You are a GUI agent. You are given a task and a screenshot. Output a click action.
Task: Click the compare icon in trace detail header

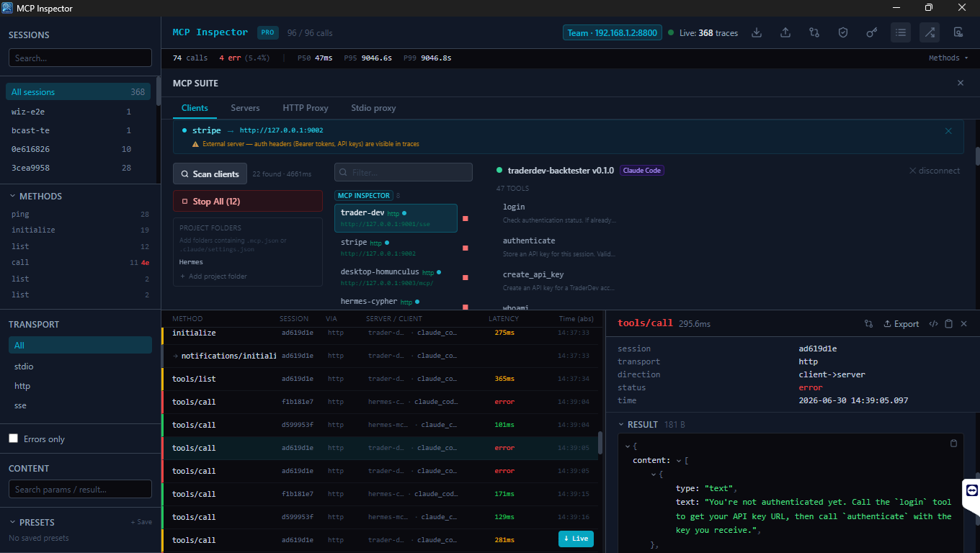tap(868, 324)
